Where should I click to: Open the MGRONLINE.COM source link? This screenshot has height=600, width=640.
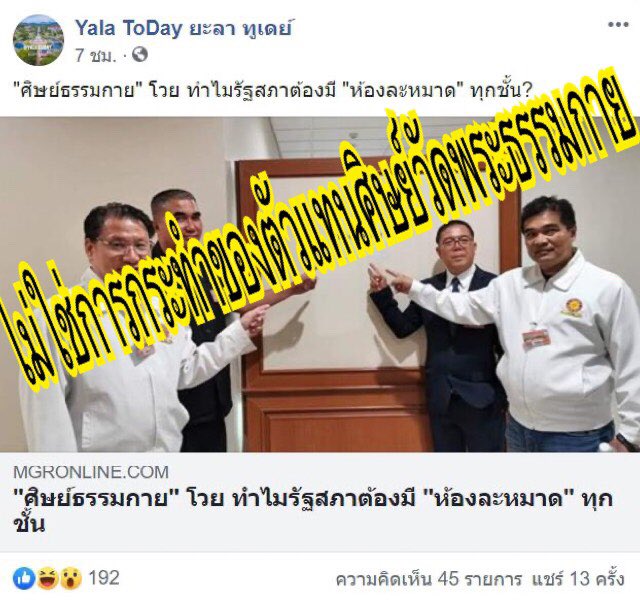click(91, 472)
